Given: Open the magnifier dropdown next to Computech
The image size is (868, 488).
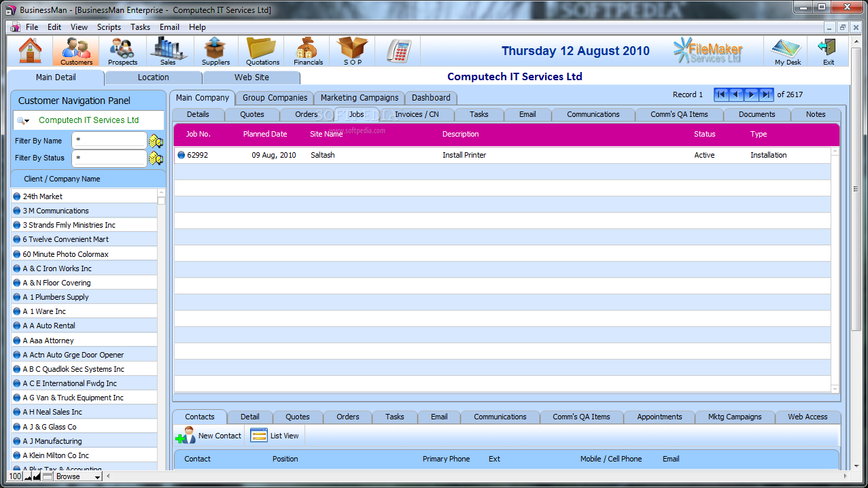Looking at the screenshot, I should point(24,120).
